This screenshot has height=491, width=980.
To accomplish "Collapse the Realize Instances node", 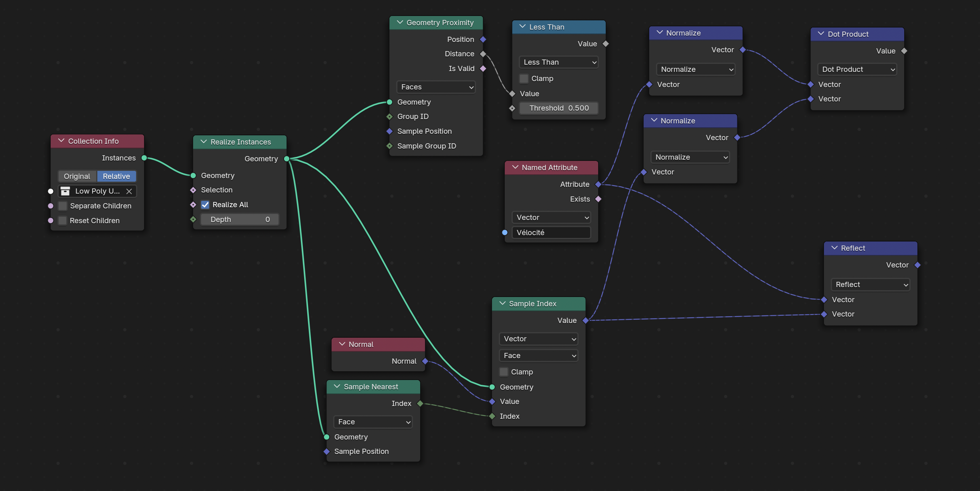I will click(x=204, y=142).
